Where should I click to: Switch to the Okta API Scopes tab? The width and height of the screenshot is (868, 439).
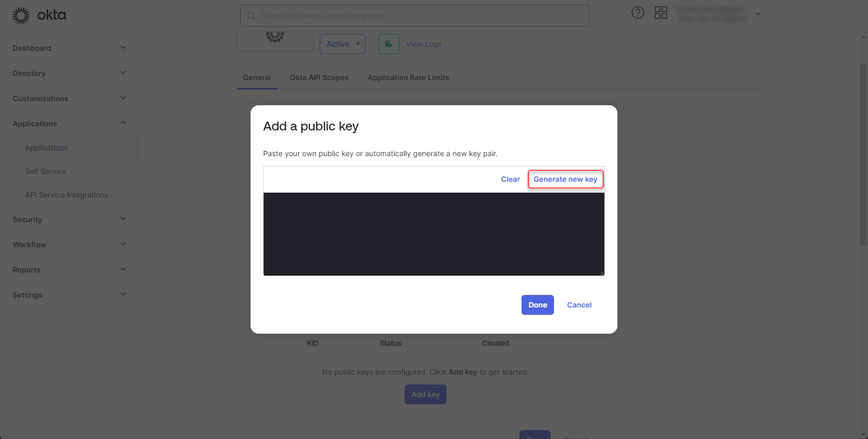pos(319,78)
